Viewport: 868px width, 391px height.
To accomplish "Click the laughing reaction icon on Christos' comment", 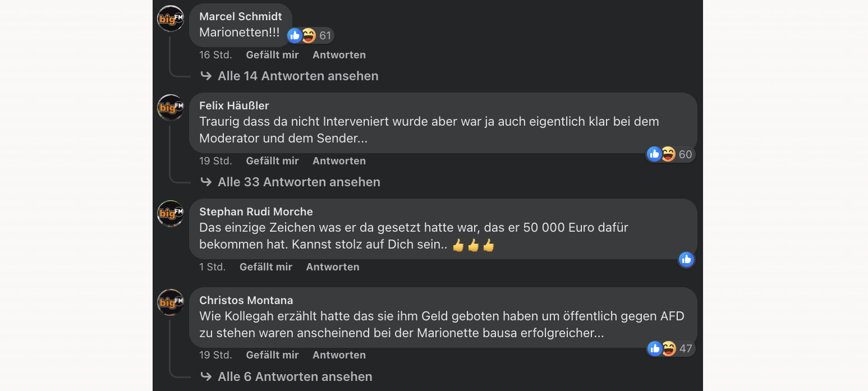I will [x=668, y=348].
